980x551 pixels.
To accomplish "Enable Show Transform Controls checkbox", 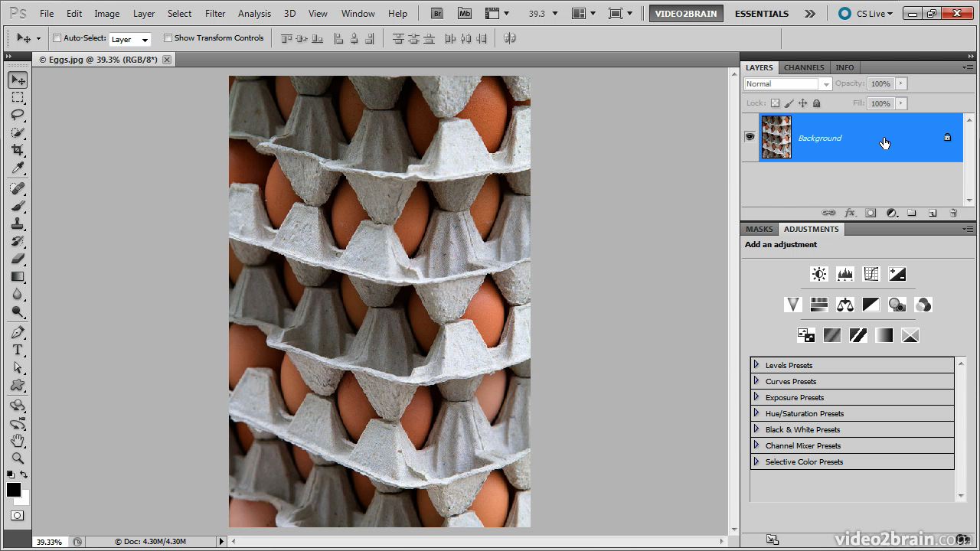I will pos(168,38).
